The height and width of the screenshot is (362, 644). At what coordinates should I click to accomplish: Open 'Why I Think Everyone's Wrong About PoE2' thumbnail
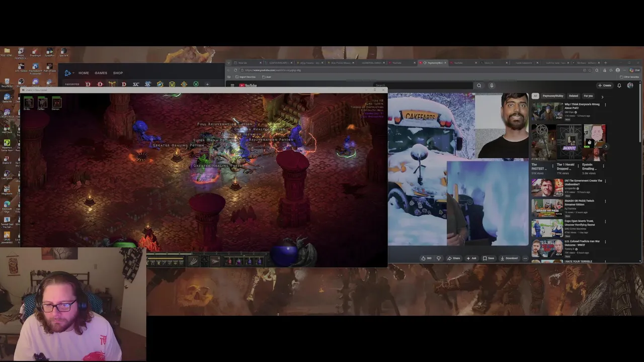[x=547, y=112]
